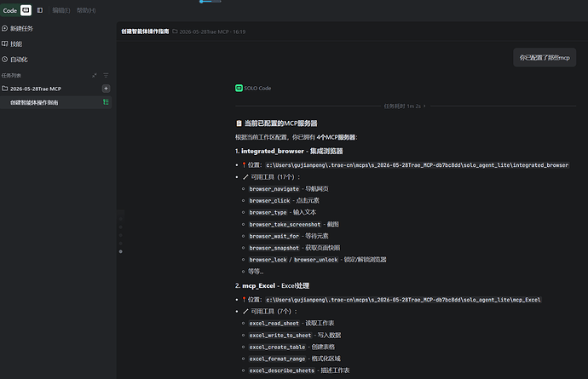Click the excel_format_range tool name

point(277,359)
